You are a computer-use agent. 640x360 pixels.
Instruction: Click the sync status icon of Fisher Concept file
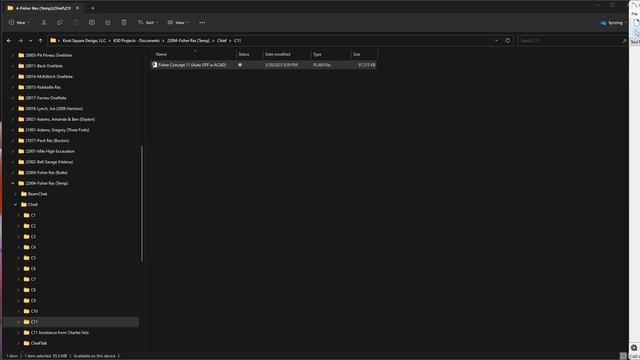click(240, 65)
